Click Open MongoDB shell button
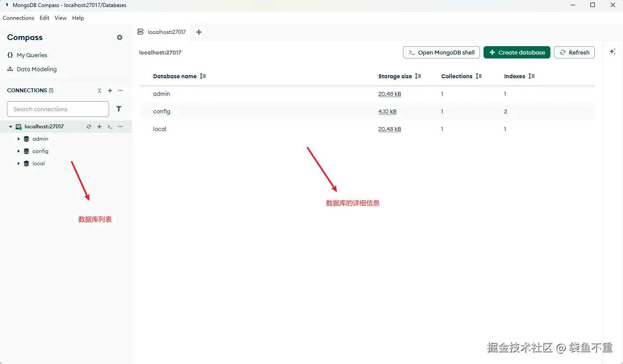 (441, 52)
